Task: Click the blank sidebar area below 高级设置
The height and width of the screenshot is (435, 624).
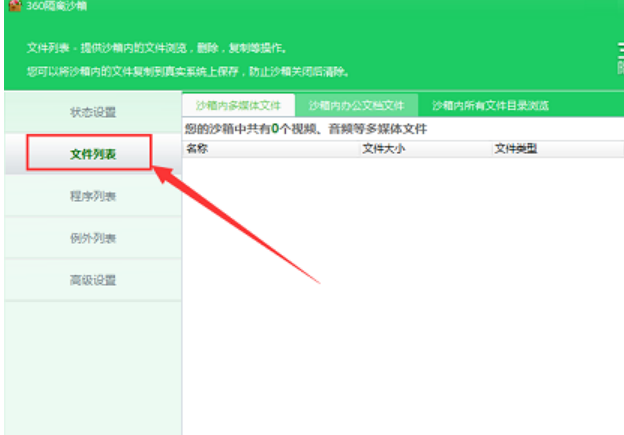Action: [92, 370]
